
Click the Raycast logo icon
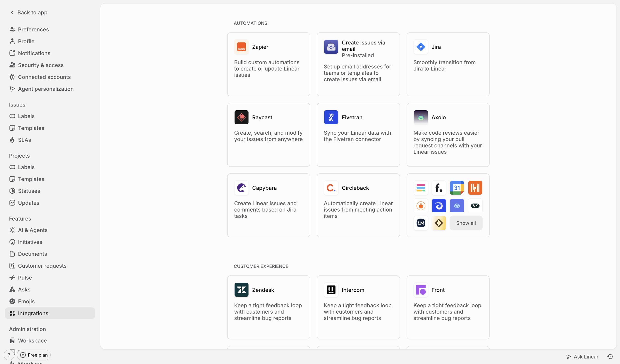[241, 117]
